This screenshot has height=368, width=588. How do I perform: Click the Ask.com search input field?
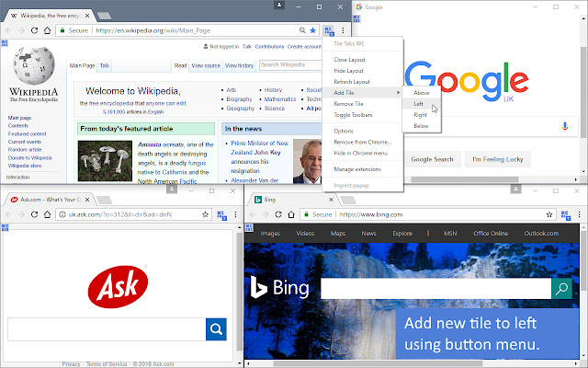pyautogui.click(x=106, y=329)
